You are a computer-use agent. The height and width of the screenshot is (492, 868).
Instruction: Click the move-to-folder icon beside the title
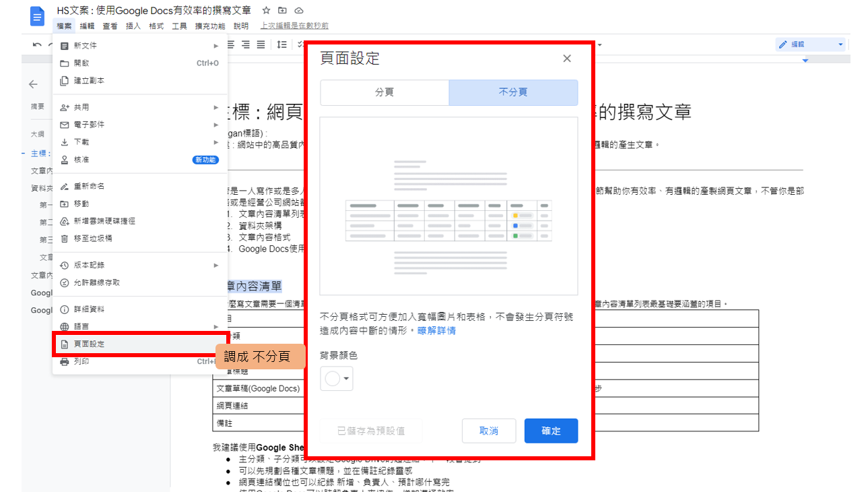(282, 11)
